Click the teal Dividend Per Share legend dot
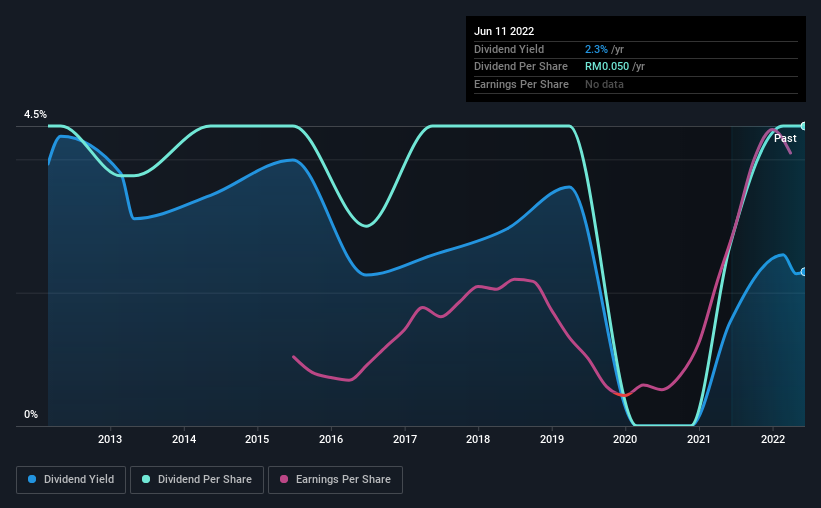Viewport: 821px width, 508px height. (146, 479)
